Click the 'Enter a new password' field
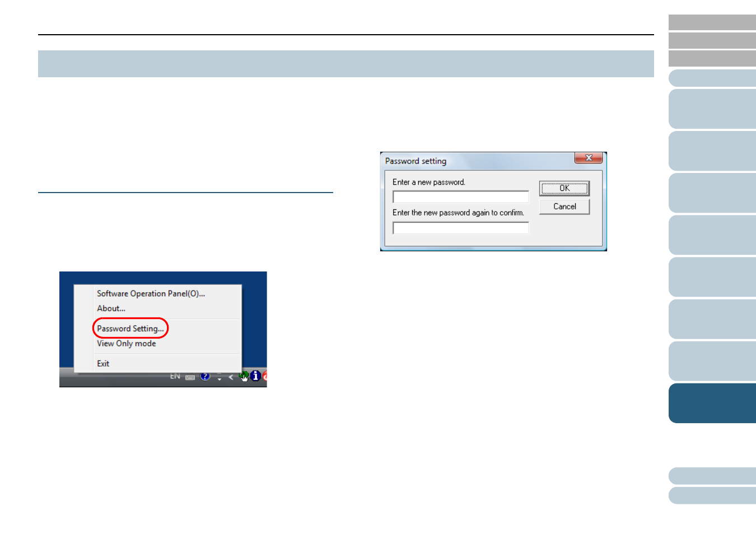Screen dimensions: 756x534 point(460,197)
